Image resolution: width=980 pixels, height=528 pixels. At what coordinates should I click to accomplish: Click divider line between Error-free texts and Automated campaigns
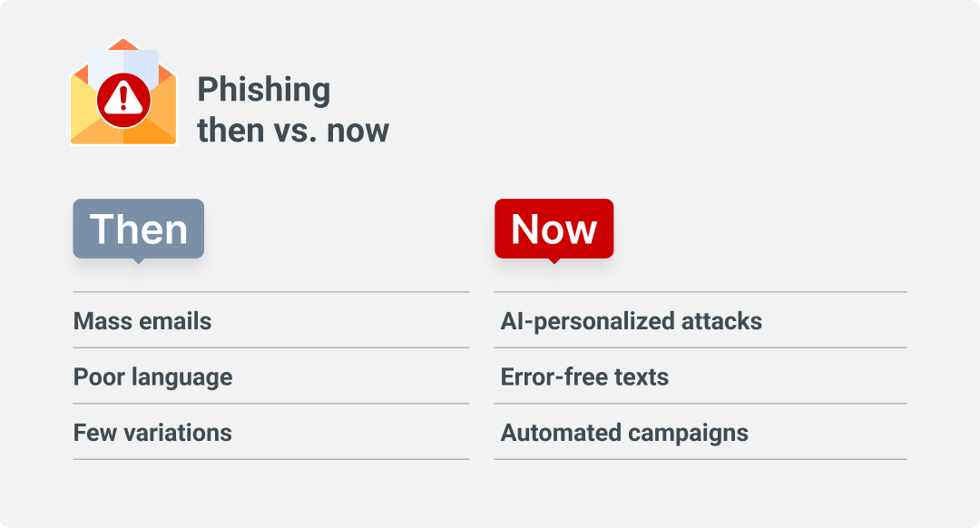coord(700,404)
